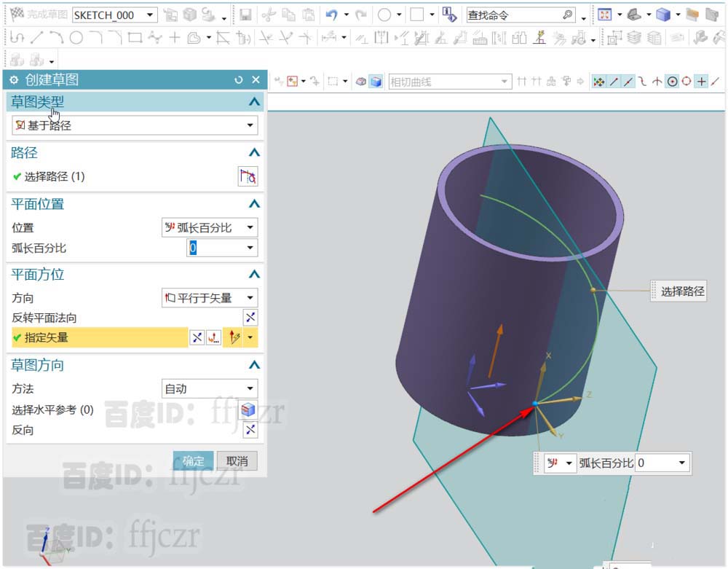Screen dimensions: 728x569
Task: Toggle the snap to control point option
Action: 643,82
